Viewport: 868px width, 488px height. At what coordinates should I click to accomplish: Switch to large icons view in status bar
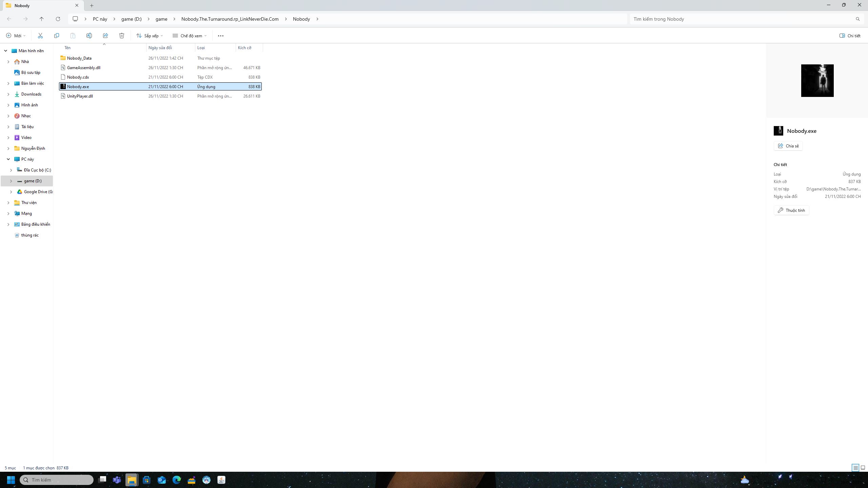point(863,468)
